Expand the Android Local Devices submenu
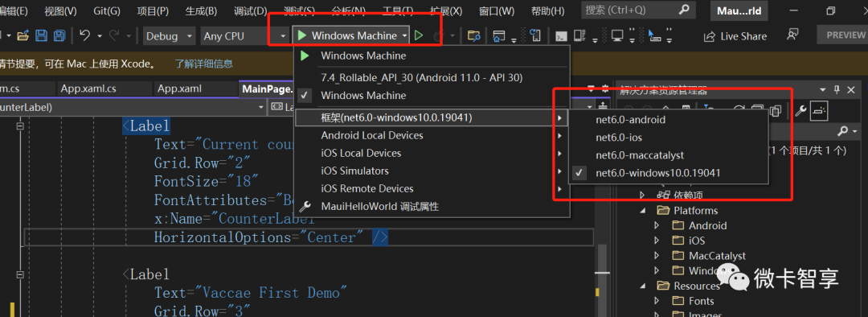Screen dimensions: 868x317 [559, 135]
